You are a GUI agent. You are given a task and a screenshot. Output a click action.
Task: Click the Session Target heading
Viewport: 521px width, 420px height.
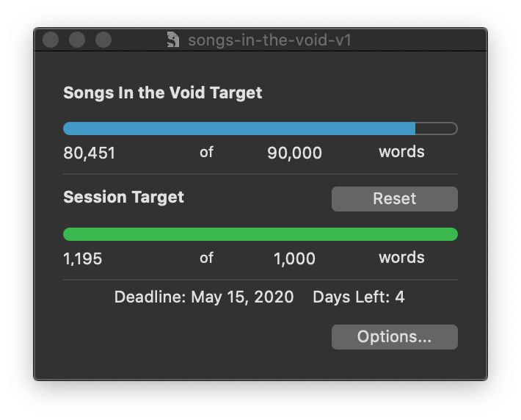123,198
